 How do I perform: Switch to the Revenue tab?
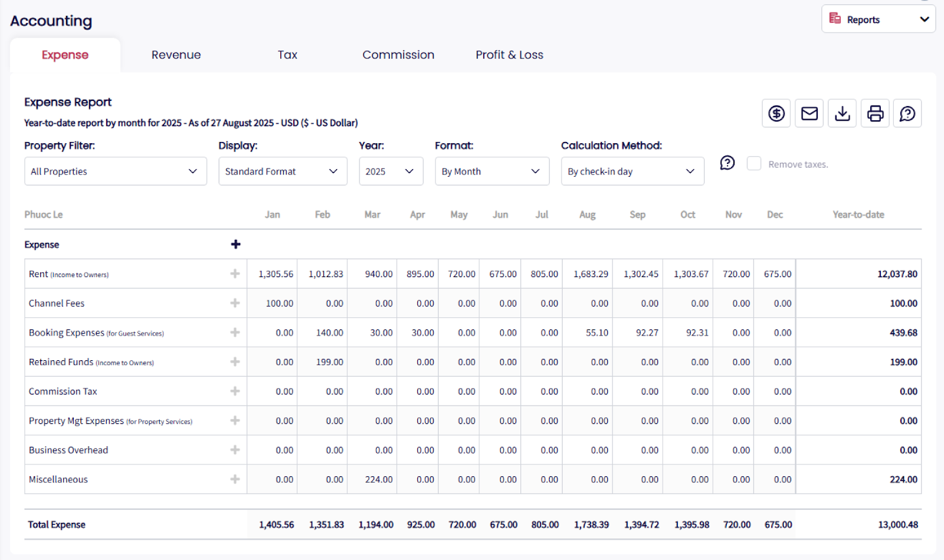176,55
